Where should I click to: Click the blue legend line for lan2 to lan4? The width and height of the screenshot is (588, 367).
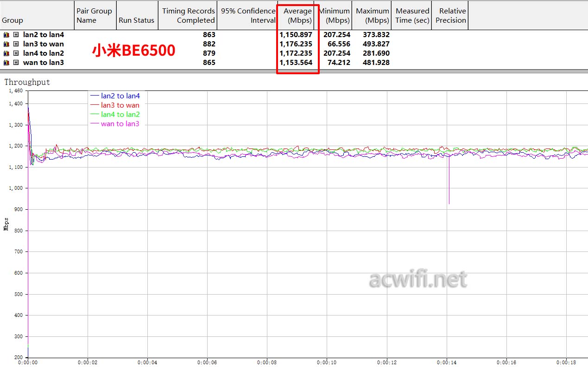pyautogui.click(x=95, y=96)
